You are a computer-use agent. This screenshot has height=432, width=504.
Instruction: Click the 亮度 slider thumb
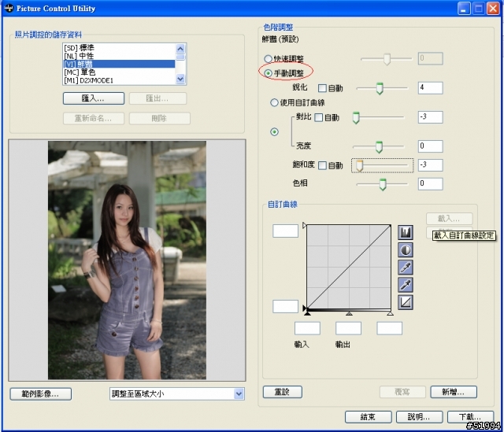pyautogui.click(x=379, y=147)
